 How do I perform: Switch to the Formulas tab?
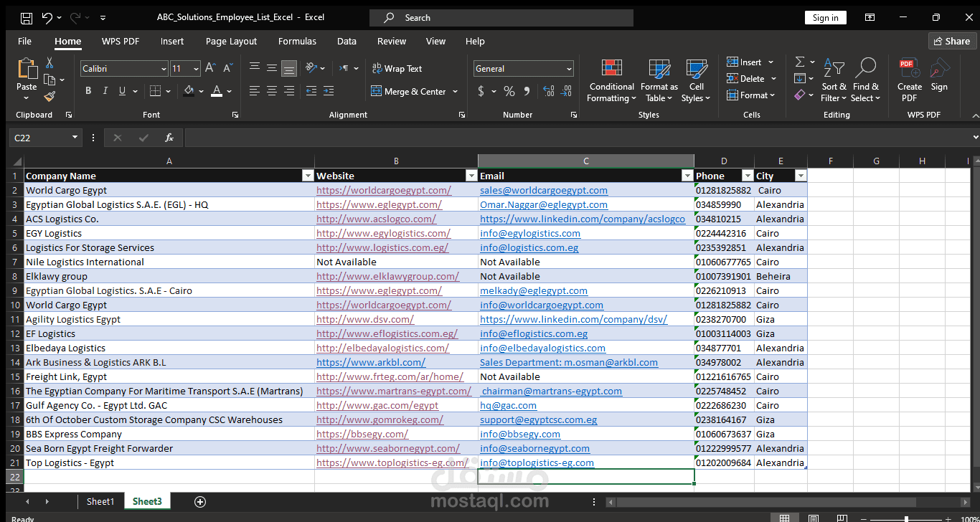point(297,41)
